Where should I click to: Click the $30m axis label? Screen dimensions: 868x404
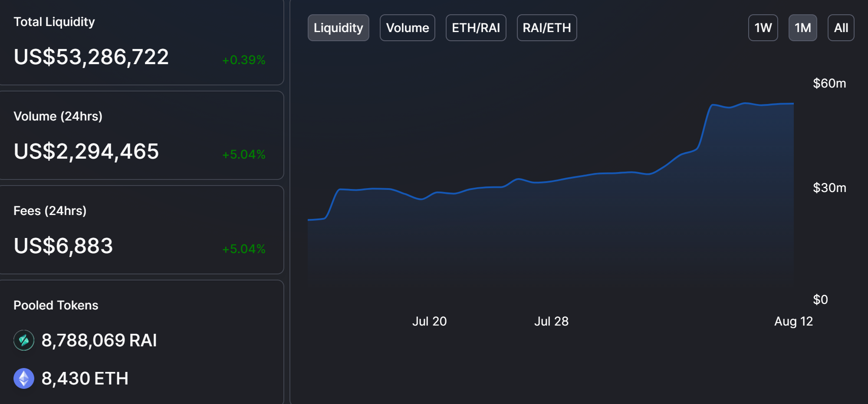coord(829,188)
